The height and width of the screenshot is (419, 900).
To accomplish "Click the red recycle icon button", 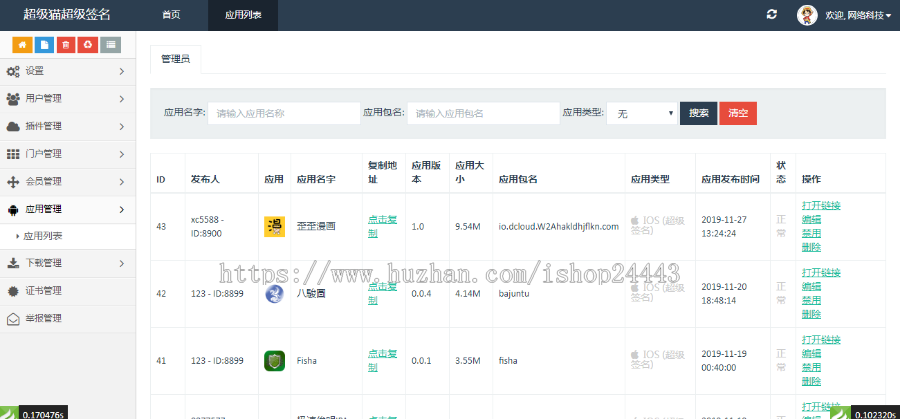I will (88, 45).
